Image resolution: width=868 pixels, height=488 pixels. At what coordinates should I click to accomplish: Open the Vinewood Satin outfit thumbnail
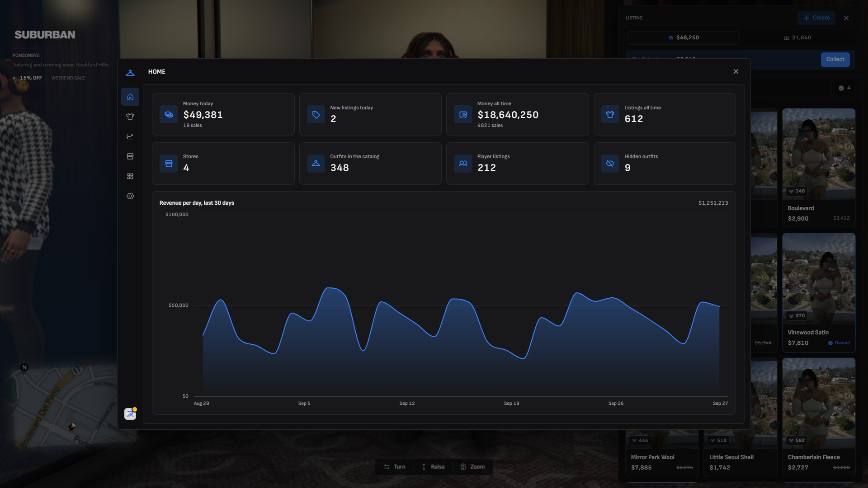tap(819, 278)
